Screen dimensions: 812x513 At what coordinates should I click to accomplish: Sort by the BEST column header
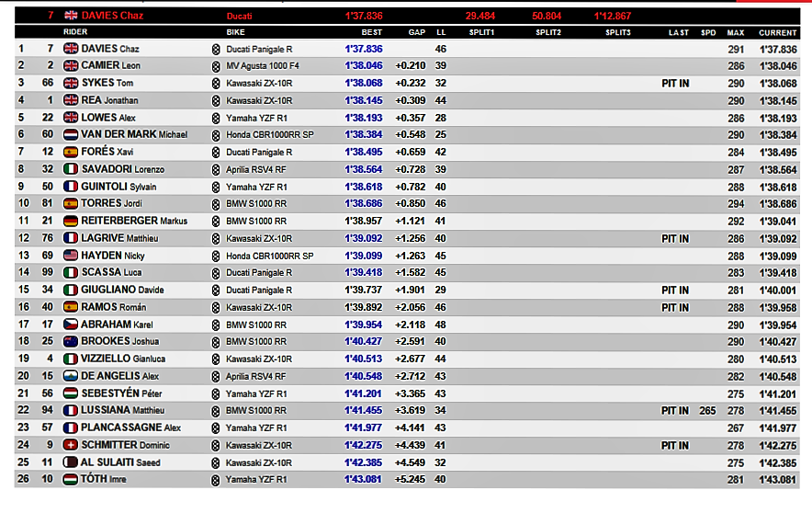click(x=371, y=32)
